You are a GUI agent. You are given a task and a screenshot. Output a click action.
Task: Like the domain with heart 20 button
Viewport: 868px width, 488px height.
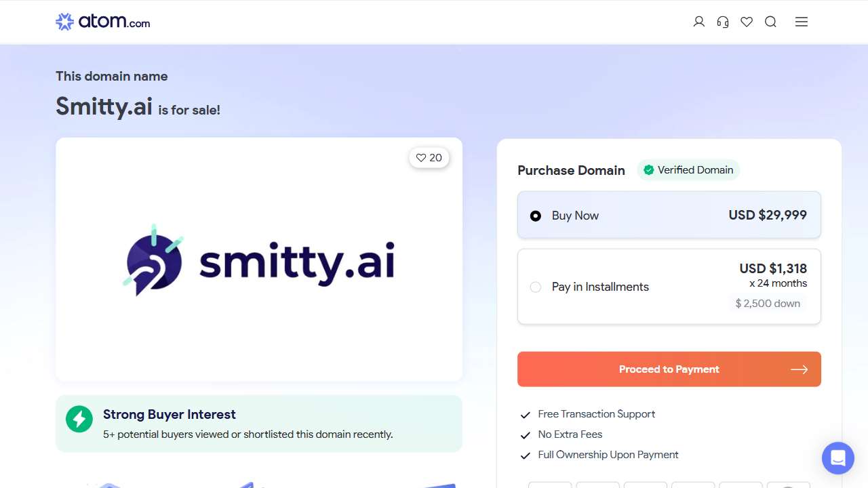coord(429,158)
